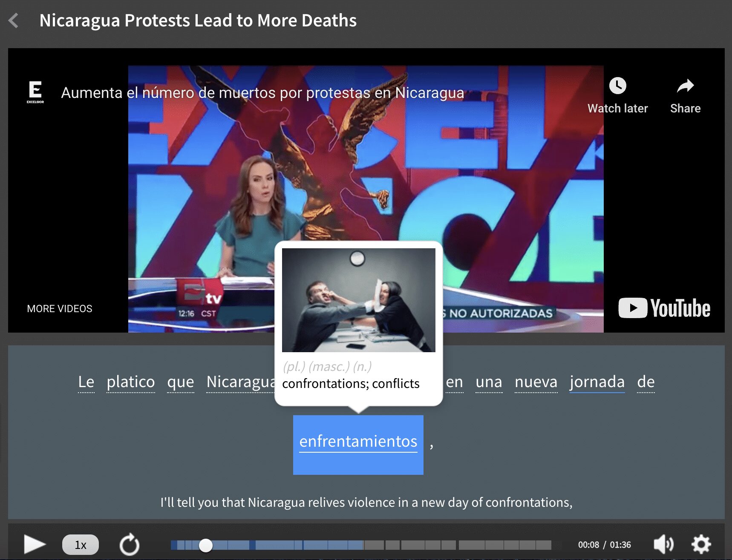The width and height of the screenshot is (732, 560).
Task: Move the progress slider handle
Action: click(206, 544)
